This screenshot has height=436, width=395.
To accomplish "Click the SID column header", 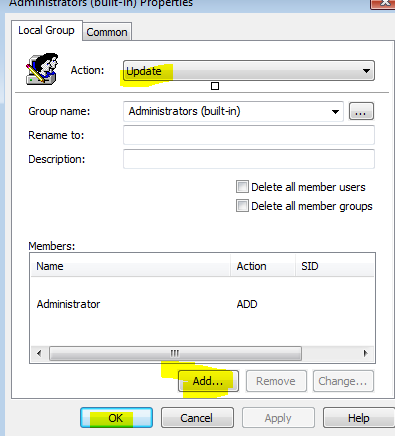I will click(x=334, y=266).
